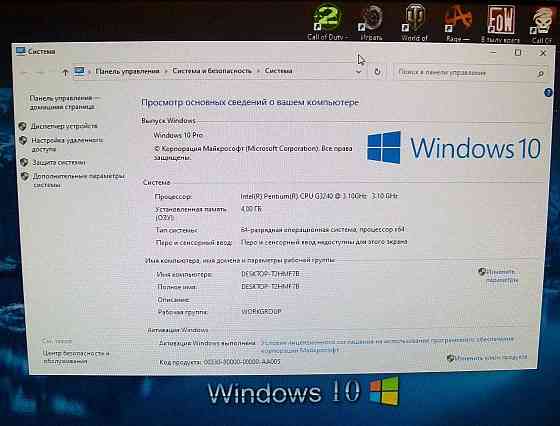Screen dimensions: 560x426
Task: Open Диспетчер устройств link
Action: (x=64, y=126)
